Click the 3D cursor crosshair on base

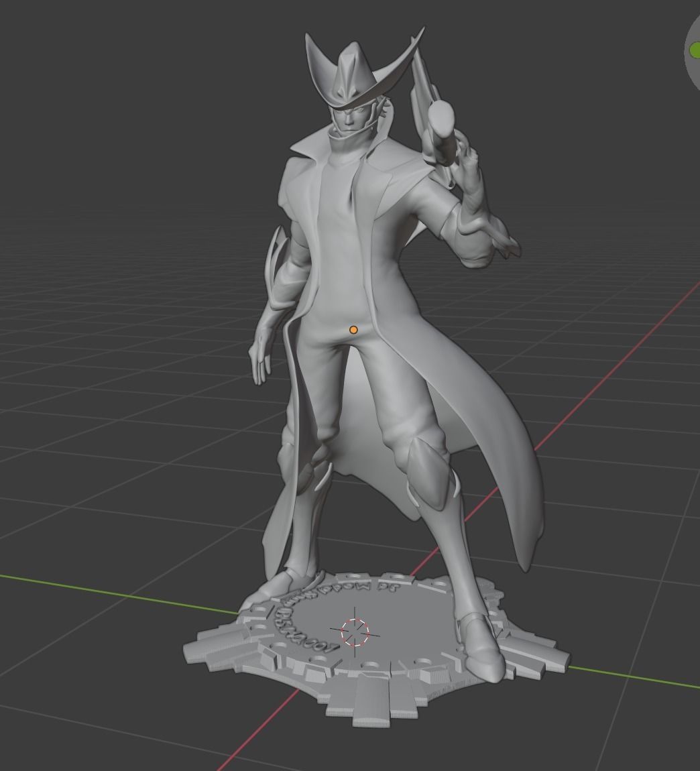point(355,633)
